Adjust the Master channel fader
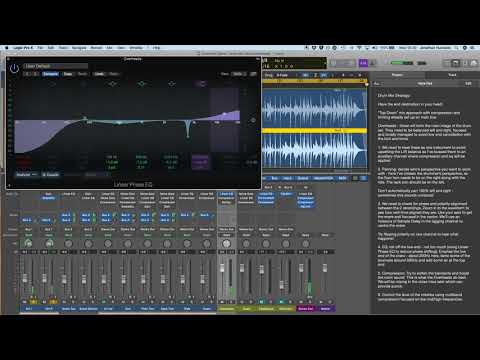Screen dimensions: 480x360 tap(325, 267)
